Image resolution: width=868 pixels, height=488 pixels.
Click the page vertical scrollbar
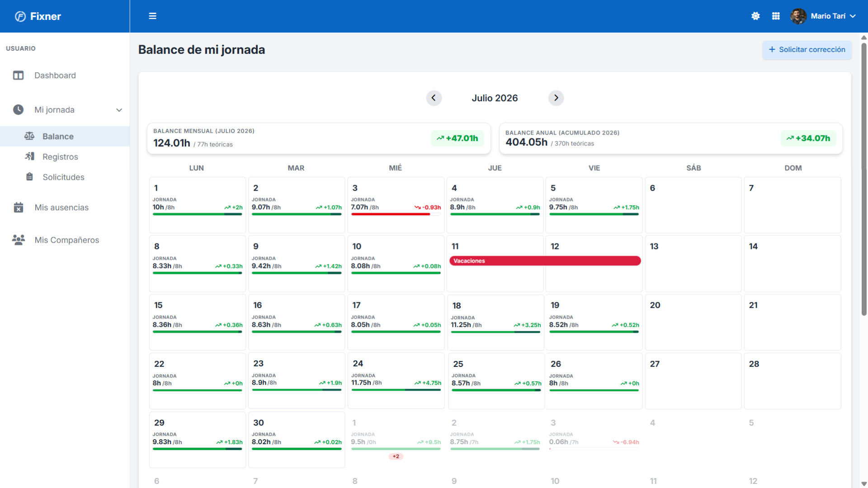[x=864, y=178]
